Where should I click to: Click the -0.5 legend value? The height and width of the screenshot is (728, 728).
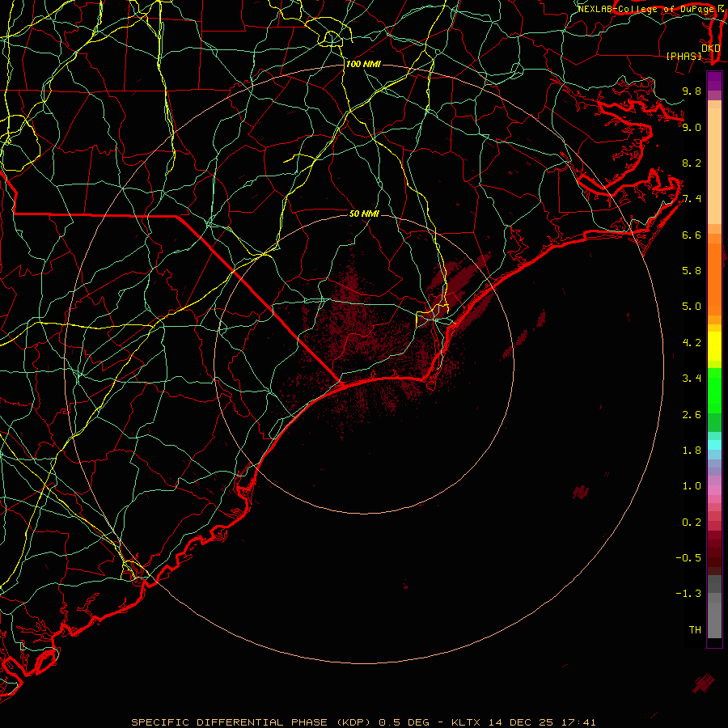point(688,557)
